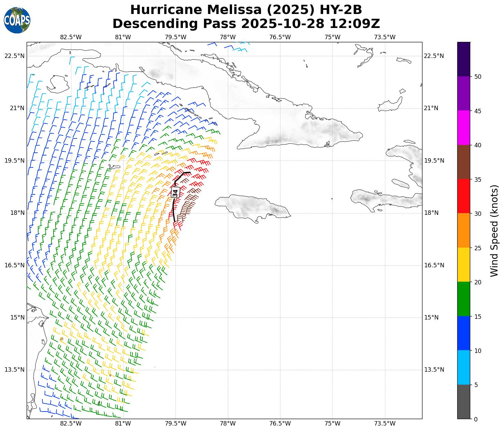Select the brown 35–40 knot colorbar segment
This screenshot has height=431, width=504.
click(463, 162)
